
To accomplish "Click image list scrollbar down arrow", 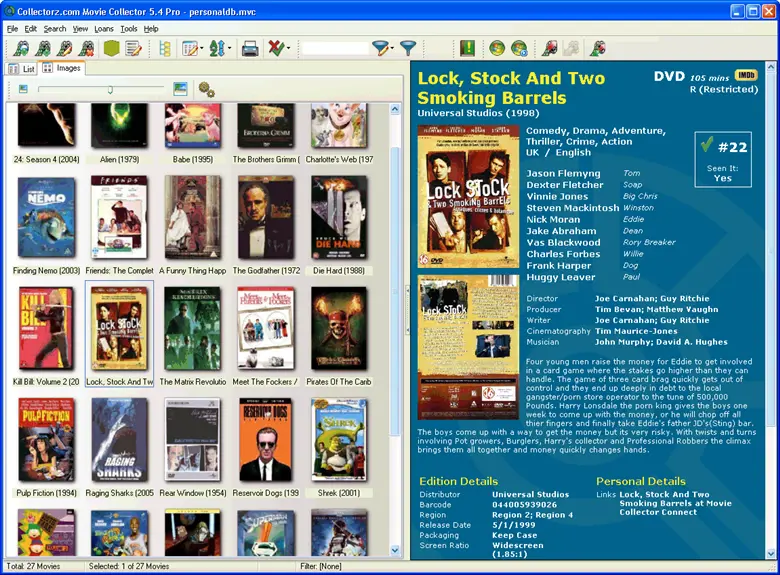I will coord(395,550).
